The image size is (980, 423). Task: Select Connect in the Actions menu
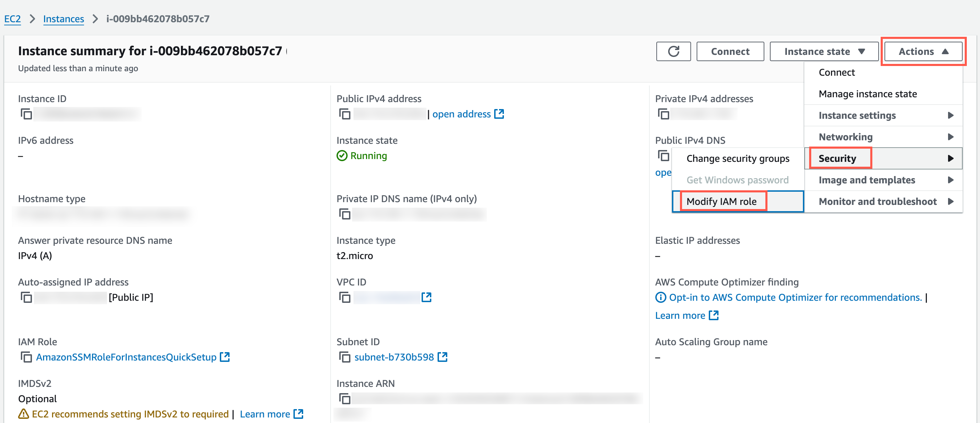click(883, 72)
